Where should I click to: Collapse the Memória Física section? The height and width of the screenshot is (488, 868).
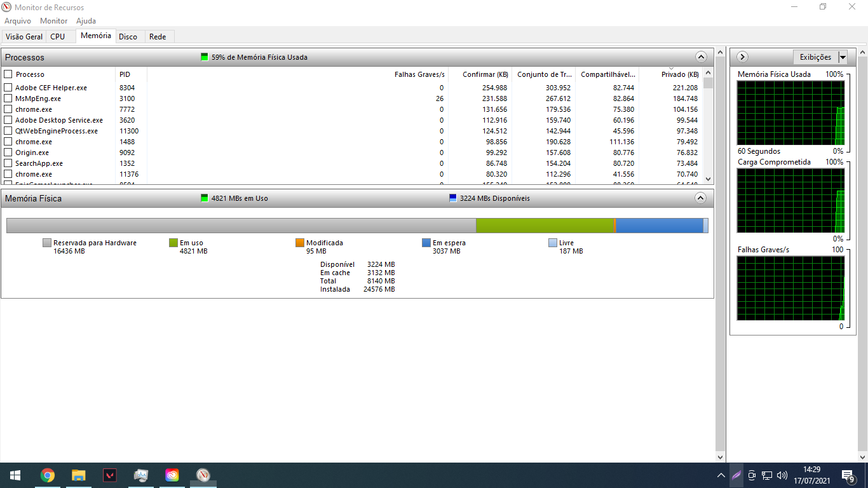[x=701, y=198]
